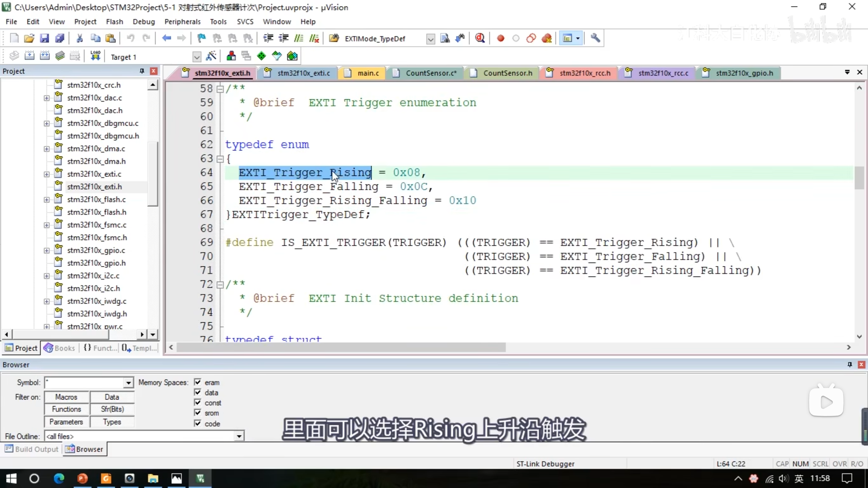Open the Peripherals menu
The width and height of the screenshot is (868, 488).
point(182,22)
